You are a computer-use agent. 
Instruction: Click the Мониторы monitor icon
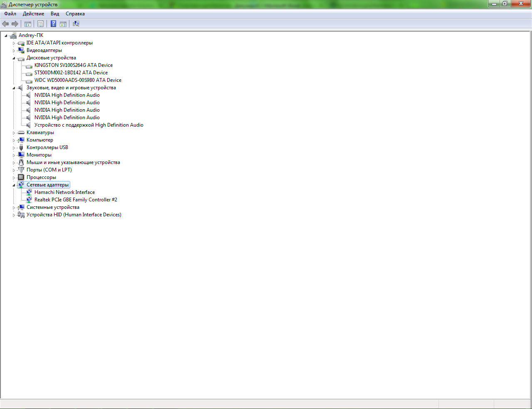coord(21,155)
